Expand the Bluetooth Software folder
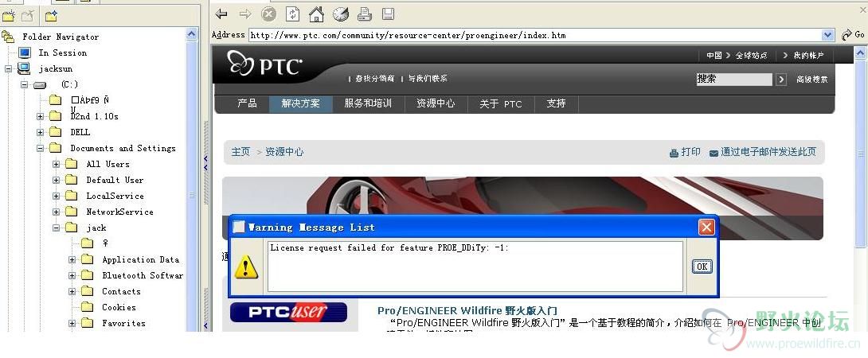 pos(72,275)
